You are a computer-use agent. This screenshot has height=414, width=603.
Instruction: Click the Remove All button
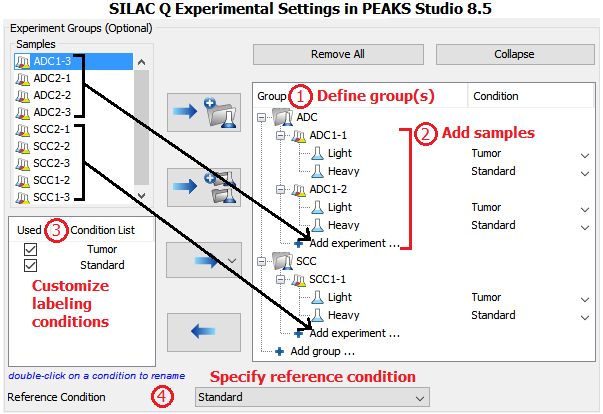tap(338, 54)
